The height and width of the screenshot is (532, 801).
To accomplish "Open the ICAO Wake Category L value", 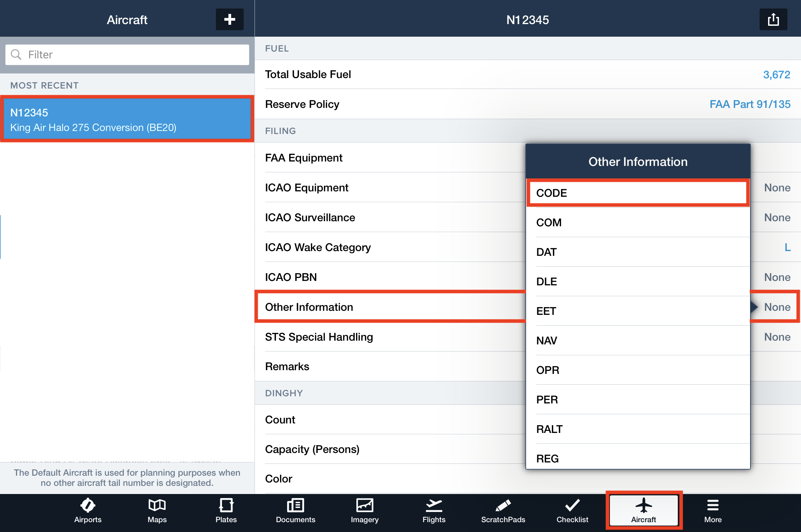I will coord(787,247).
